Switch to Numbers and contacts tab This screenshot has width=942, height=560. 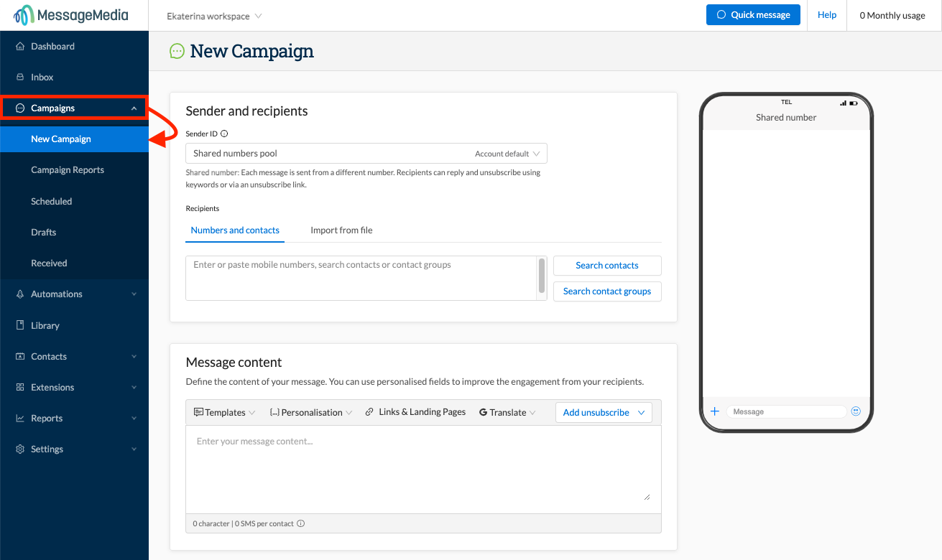235,230
